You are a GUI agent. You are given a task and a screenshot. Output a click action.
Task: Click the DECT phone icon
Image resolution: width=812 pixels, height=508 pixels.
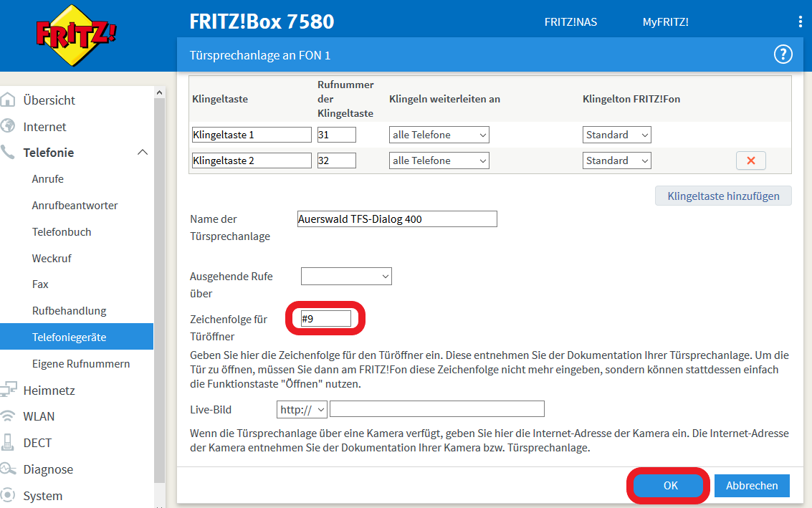coord(9,443)
